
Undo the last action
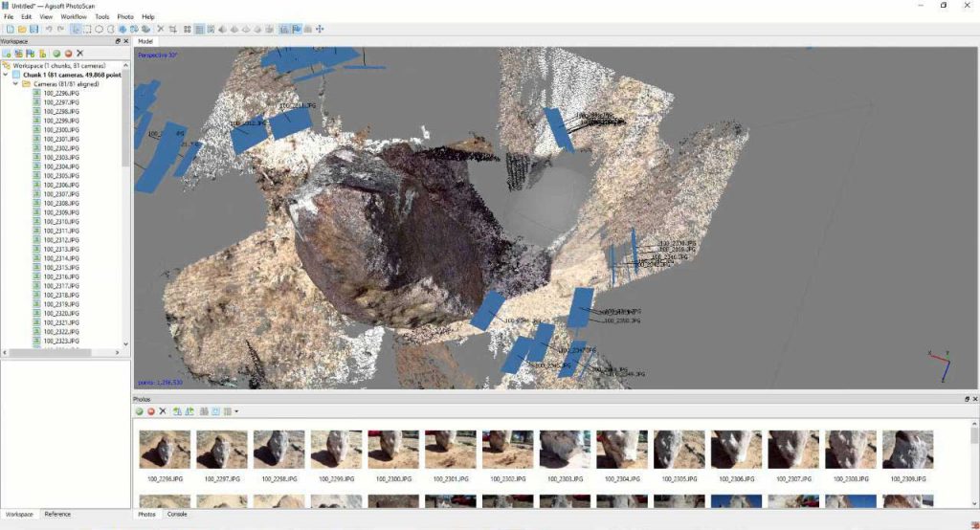coord(49,29)
